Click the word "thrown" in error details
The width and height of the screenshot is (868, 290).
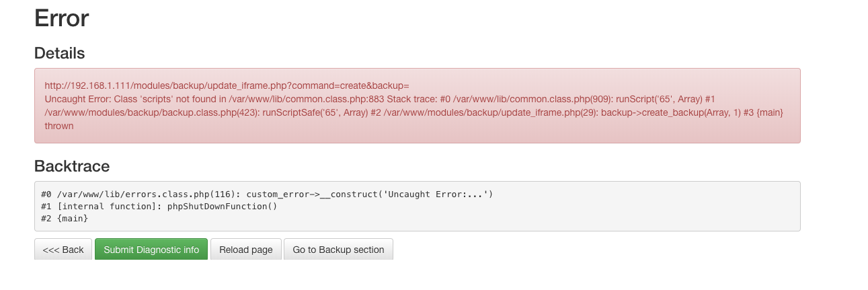tap(59, 126)
